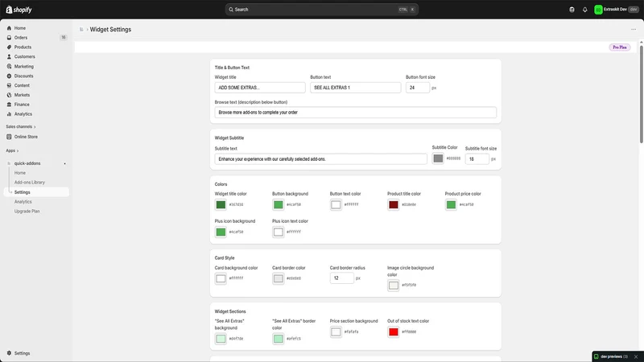Focus the top Search bar
Image resolution: width=644 pixels, height=362 pixels.
[x=321, y=10]
